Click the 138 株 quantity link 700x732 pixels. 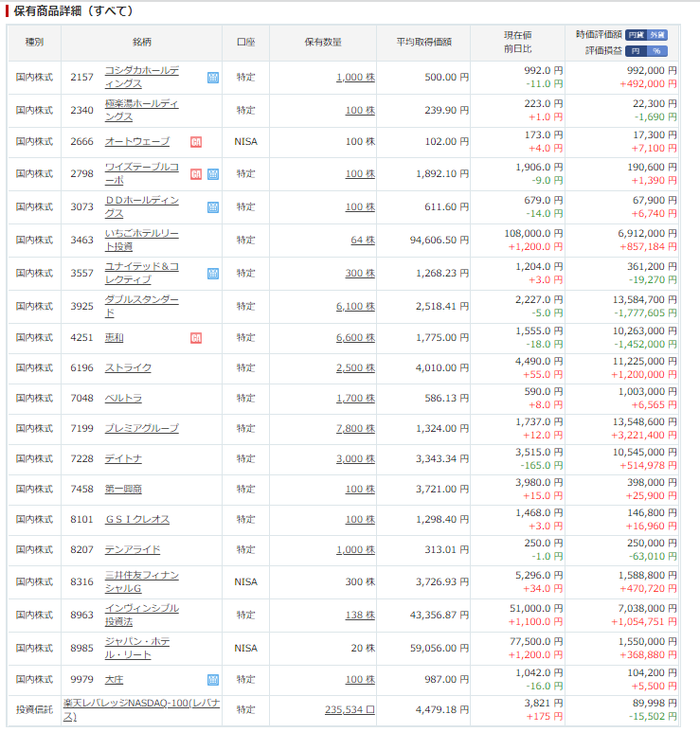(360, 616)
